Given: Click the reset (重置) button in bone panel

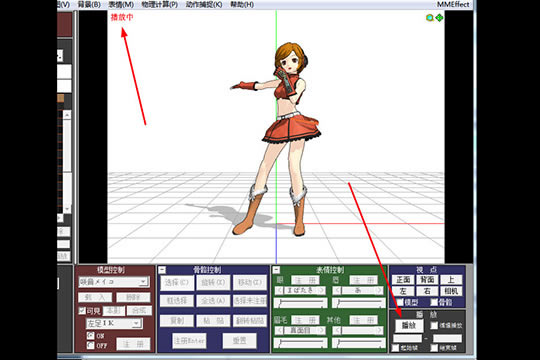Looking at the screenshot, I should pyautogui.click(x=239, y=341).
